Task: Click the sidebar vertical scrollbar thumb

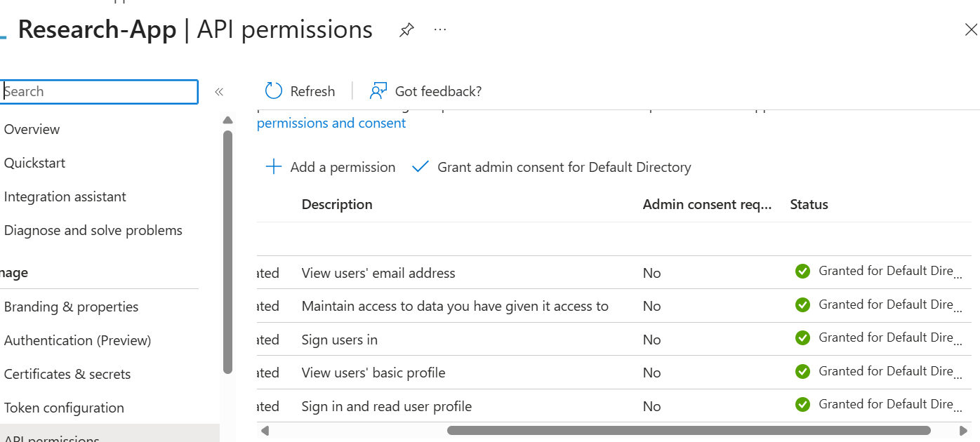Action: tap(227, 252)
